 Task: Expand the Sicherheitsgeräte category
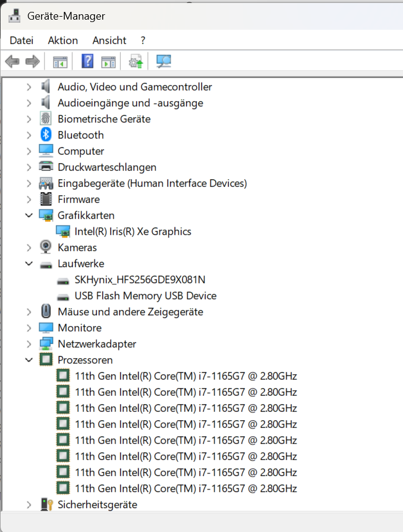29,505
